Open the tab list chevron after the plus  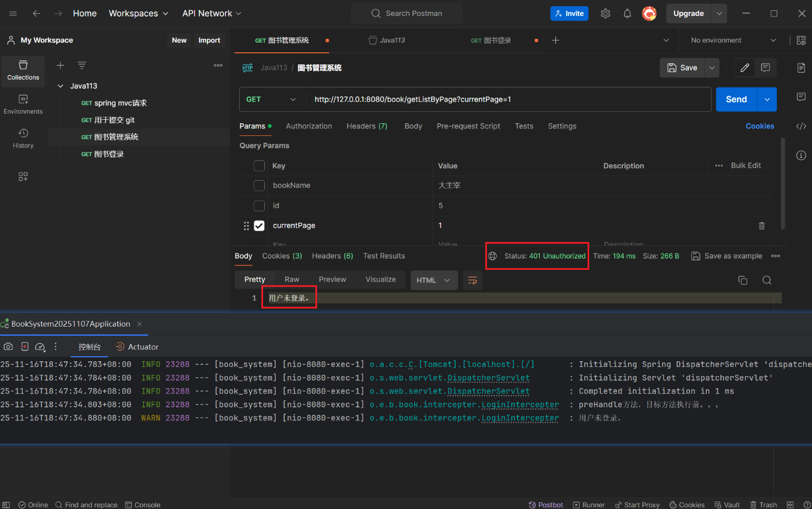(x=666, y=40)
